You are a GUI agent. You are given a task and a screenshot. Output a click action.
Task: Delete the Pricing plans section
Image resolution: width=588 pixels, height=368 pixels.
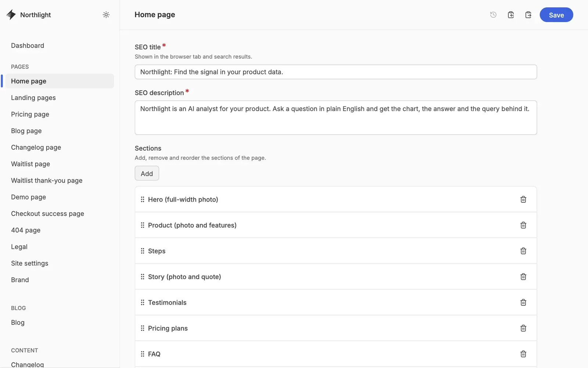[x=523, y=328]
